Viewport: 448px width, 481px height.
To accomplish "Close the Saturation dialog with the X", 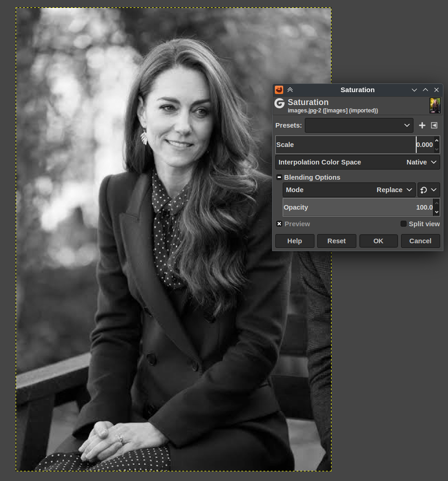I will tap(436, 90).
